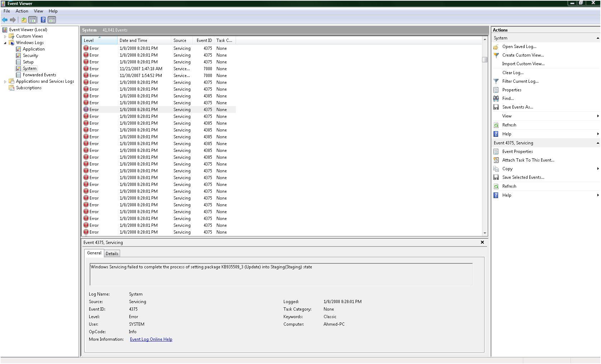Click the error icon of 11/21/2007 event
This screenshot has height=364, width=601.
(86, 68)
